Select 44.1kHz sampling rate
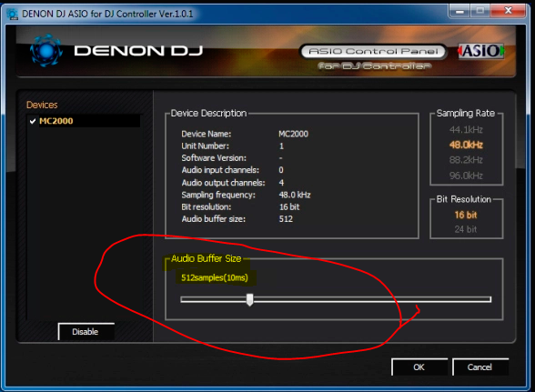 click(x=466, y=130)
